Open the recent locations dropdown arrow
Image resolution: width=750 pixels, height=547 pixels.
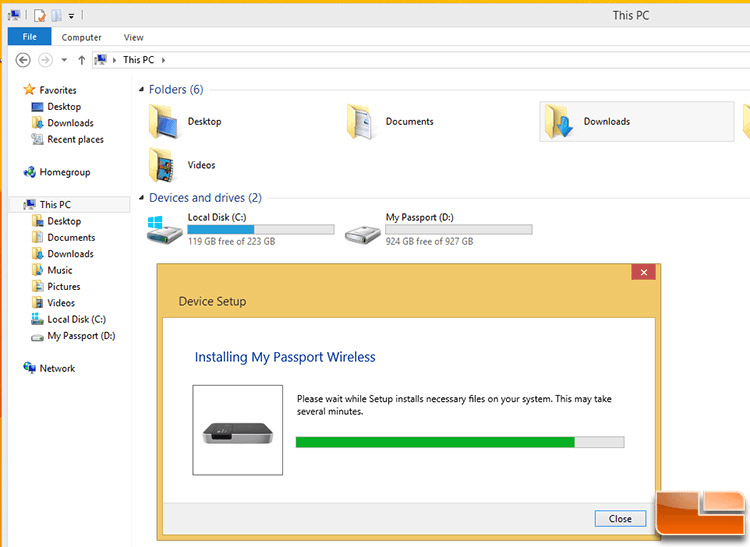[64, 60]
